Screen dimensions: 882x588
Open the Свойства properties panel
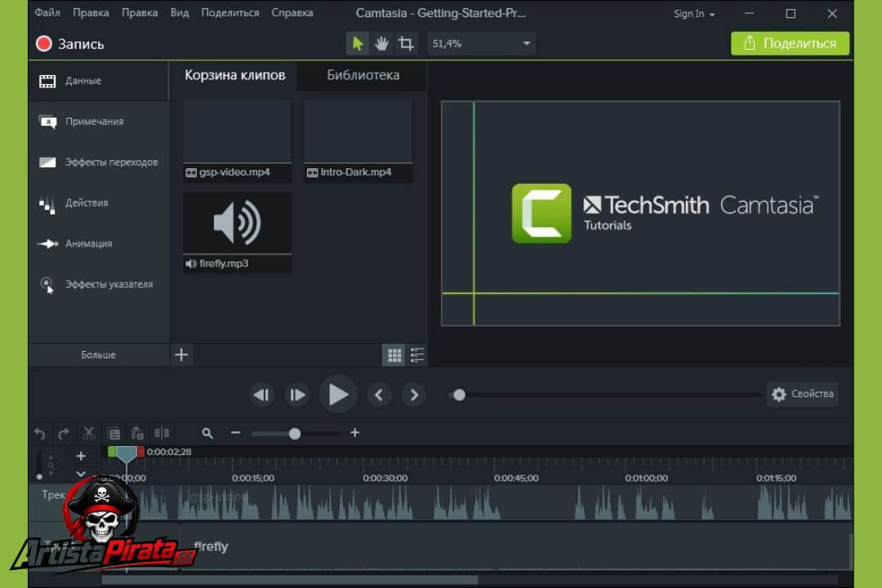click(803, 394)
